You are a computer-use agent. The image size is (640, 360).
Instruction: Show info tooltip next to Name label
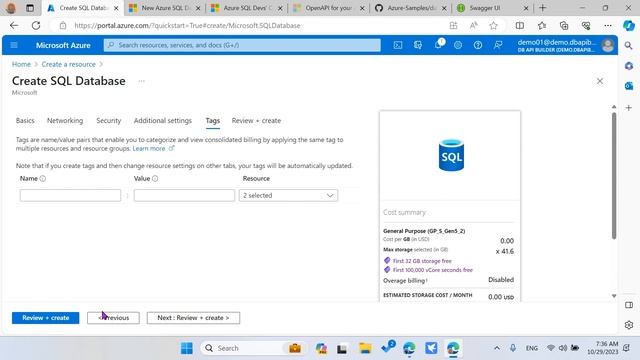click(42, 178)
